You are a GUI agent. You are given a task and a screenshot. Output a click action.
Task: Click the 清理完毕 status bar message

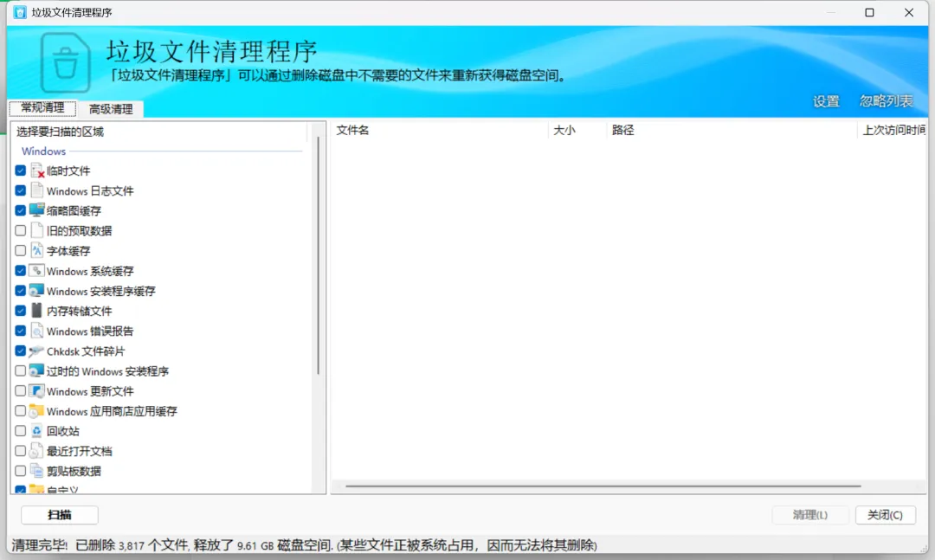pyautogui.click(x=304, y=545)
